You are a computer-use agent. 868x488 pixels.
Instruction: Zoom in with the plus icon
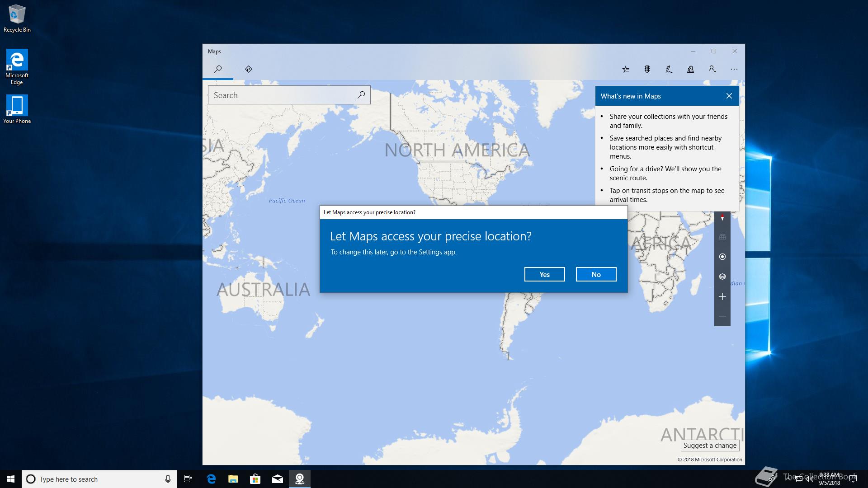click(722, 296)
